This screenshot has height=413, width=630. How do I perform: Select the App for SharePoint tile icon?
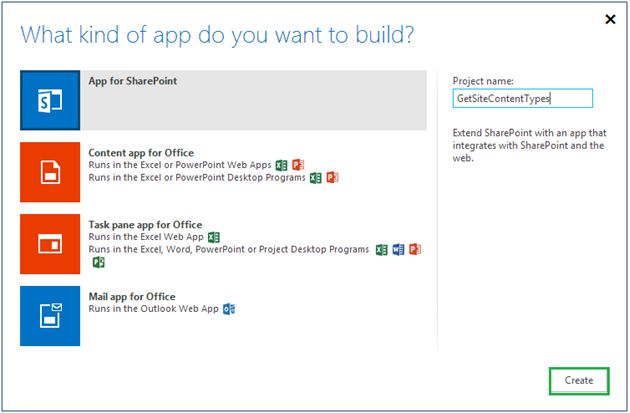click(50, 101)
